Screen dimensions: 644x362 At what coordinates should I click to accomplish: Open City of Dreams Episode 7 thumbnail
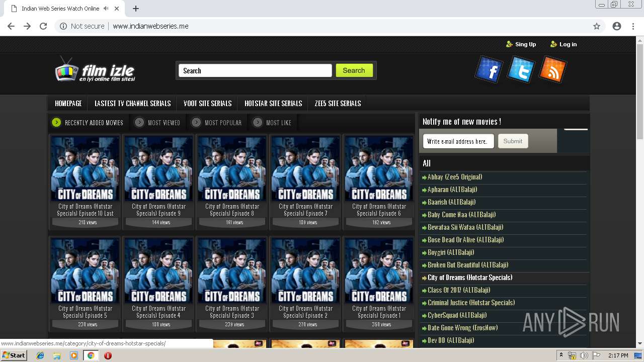(305, 168)
